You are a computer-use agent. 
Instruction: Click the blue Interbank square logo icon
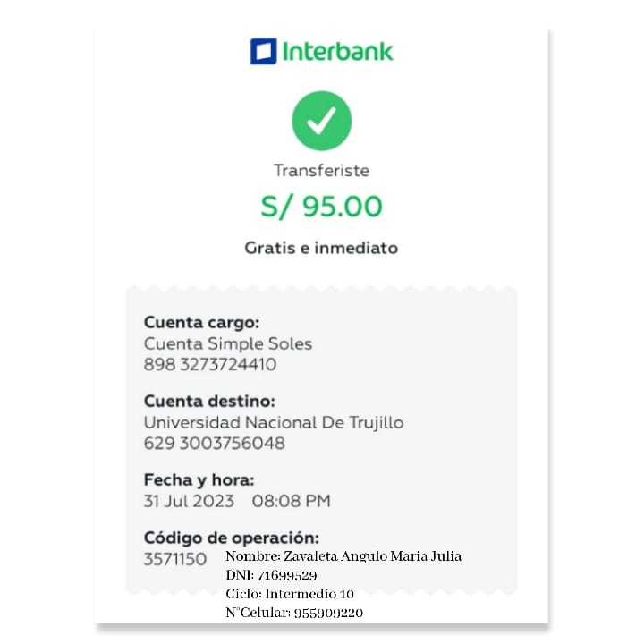[263, 51]
